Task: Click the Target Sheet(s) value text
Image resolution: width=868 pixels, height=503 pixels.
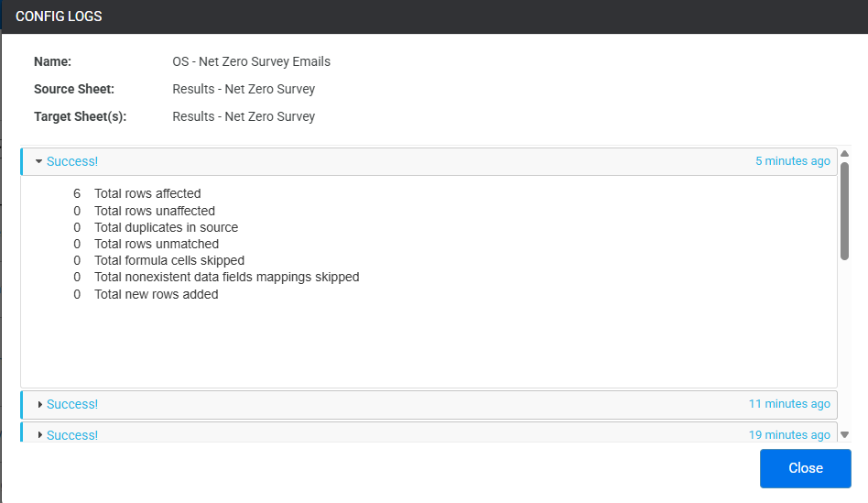Action: pyautogui.click(x=244, y=117)
